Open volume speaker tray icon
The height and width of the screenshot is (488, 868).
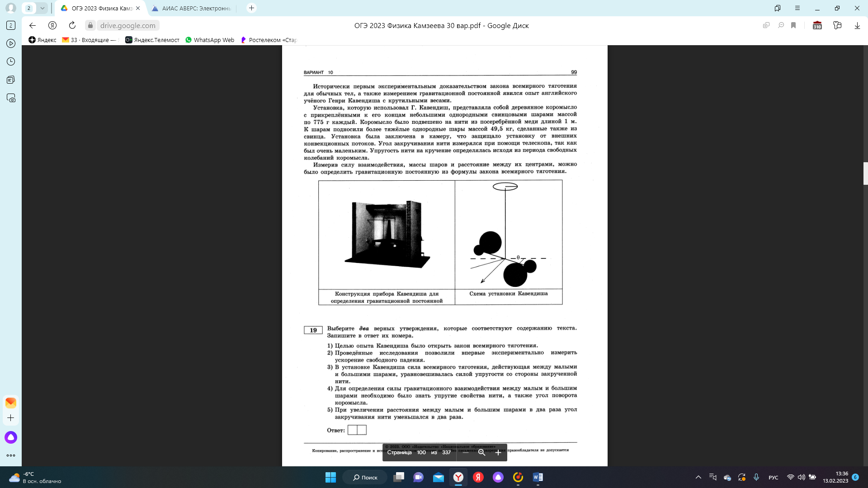tap(802, 477)
